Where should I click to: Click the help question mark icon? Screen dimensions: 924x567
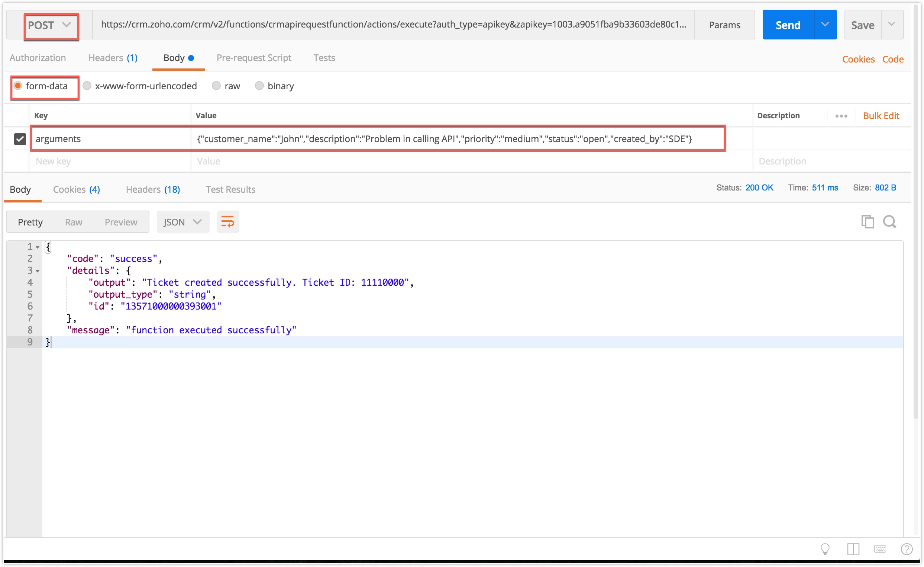(x=907, y=550)
